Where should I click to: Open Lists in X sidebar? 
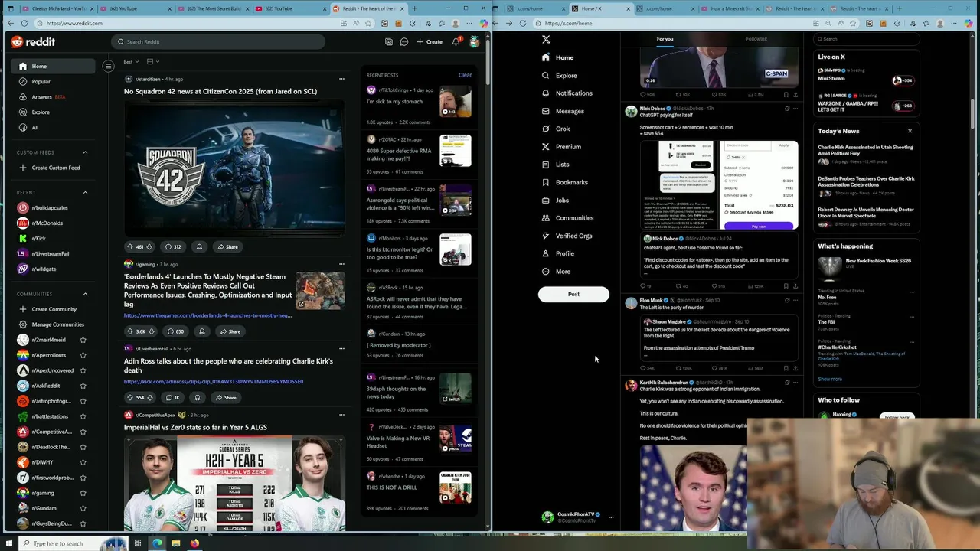pyautogui.click(x=555, y=165)
